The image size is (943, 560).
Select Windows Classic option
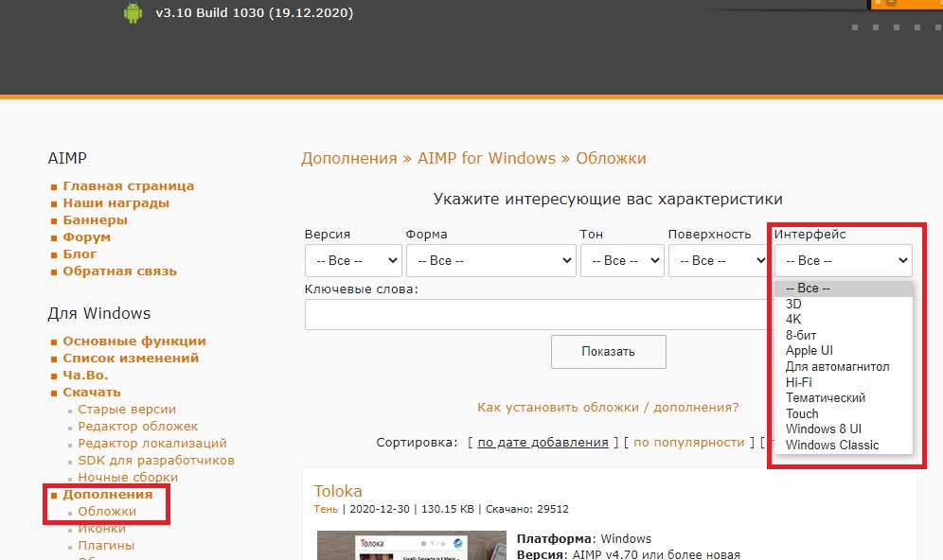844,445
